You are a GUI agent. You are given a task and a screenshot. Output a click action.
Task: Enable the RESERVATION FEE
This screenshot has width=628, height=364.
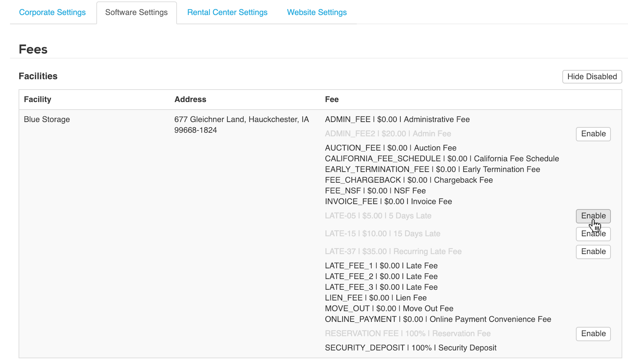(x=593, y=334)
